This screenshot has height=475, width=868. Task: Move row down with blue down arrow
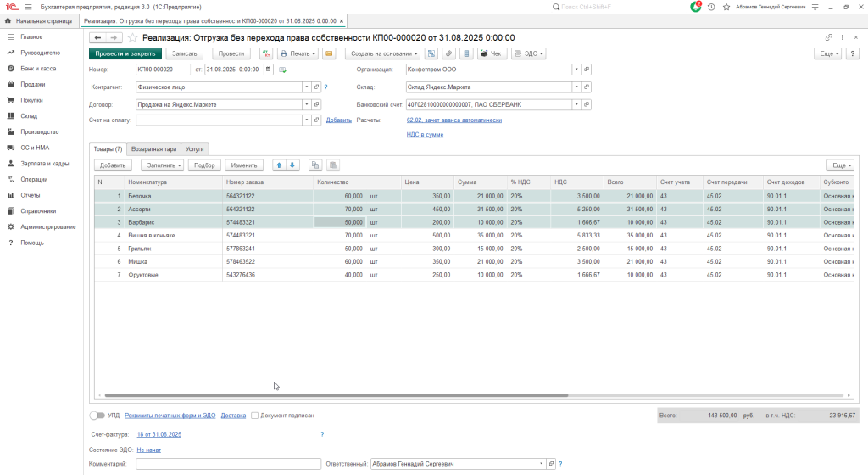pyautogui.click(x=292, y=165)
